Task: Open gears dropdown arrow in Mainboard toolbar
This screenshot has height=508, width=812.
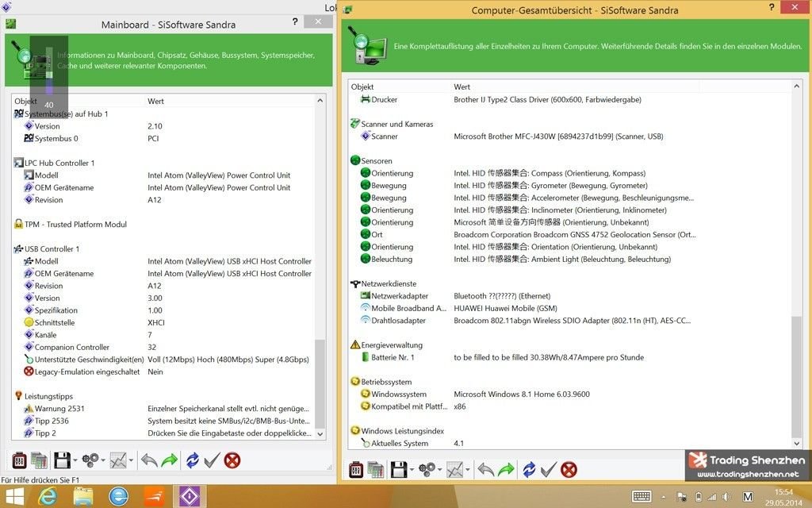Action: 103,460
